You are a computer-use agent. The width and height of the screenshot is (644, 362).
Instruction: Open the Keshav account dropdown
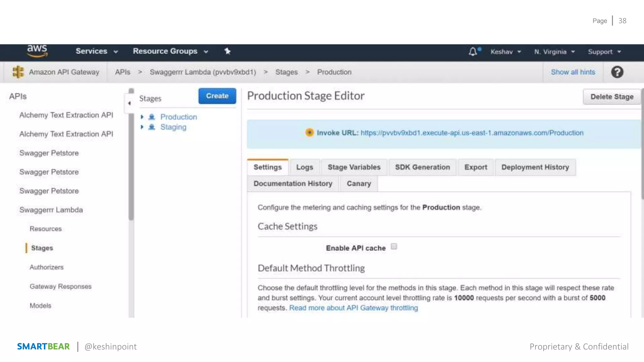coord(506,52)
